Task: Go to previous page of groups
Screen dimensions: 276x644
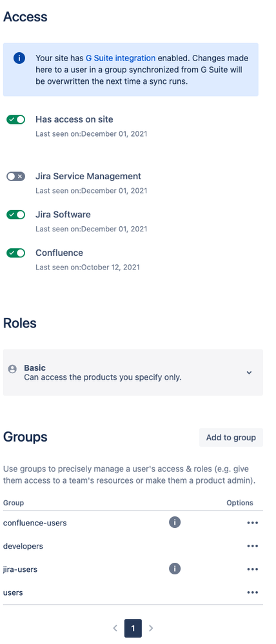Action: [x=115, y=628]
